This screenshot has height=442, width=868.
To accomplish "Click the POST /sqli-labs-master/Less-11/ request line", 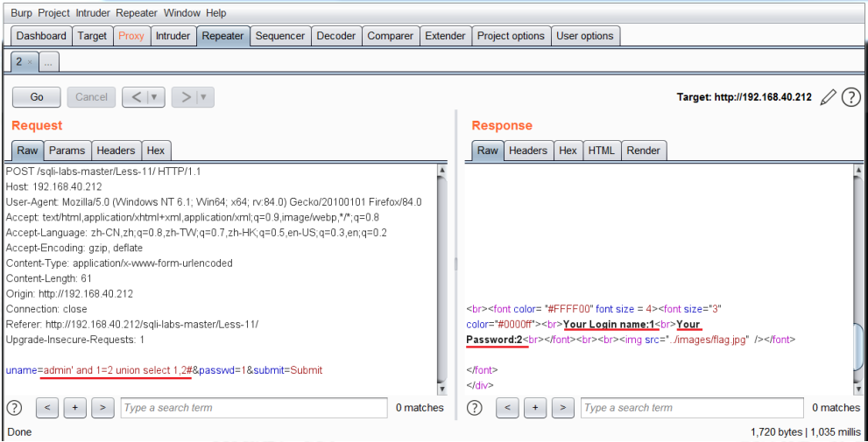I will point(103,172).
